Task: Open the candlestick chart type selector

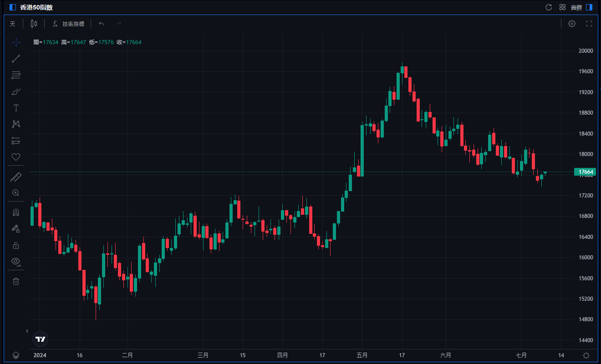Action: coord(34,24)
